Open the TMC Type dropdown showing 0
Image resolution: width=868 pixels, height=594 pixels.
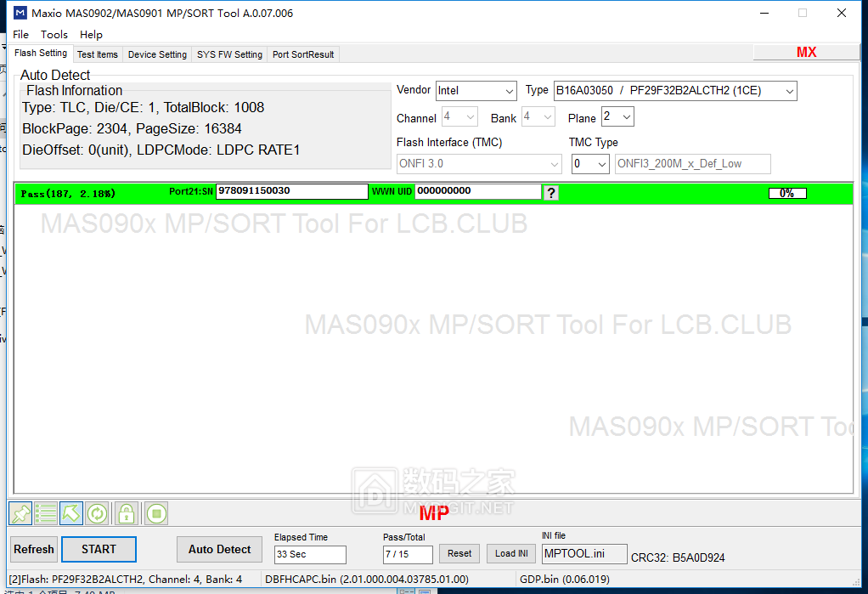590,164
